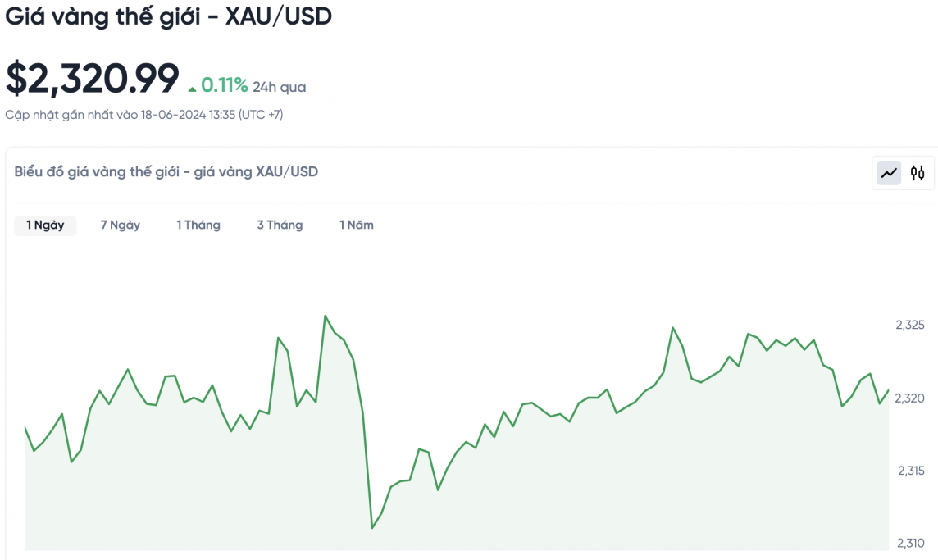Click the highest peak on the chart line
938x560 pixels.
(x=326, y=316)
